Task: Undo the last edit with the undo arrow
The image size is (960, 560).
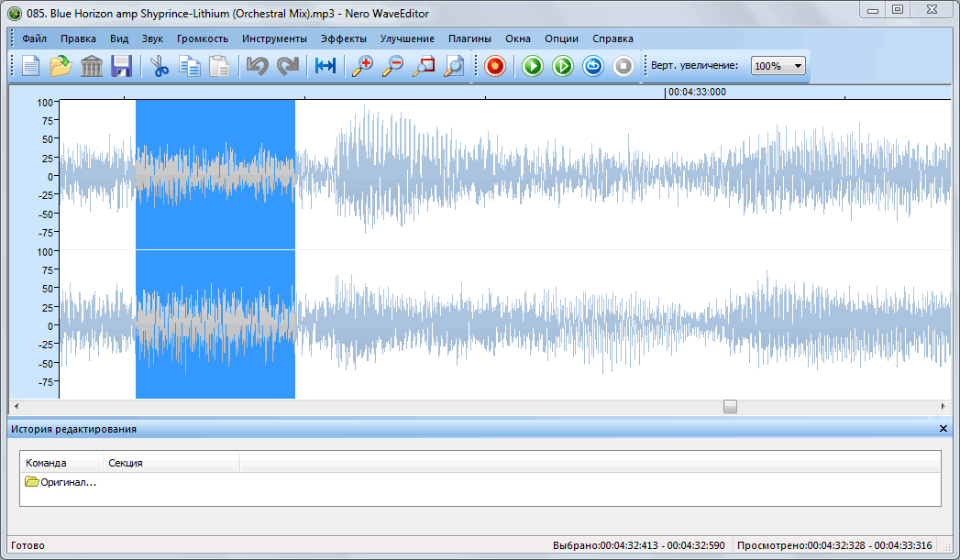Action: pos(257,66)
